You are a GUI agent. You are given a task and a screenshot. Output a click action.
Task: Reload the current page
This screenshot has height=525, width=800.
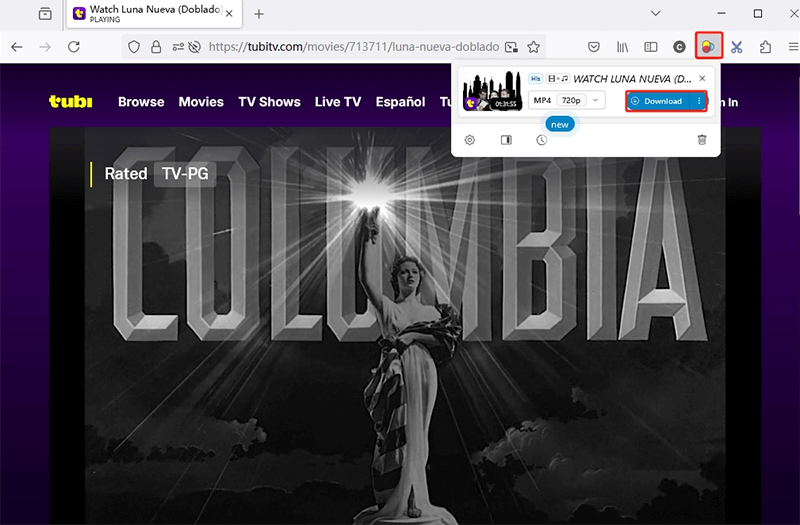tap(73, 47)
